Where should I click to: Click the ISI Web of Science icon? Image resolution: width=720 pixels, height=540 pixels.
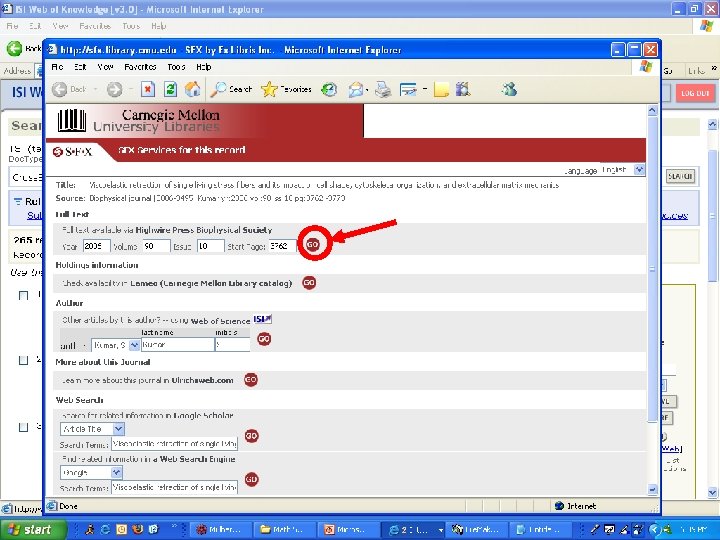pyautogui.click(x=262, y=319)
